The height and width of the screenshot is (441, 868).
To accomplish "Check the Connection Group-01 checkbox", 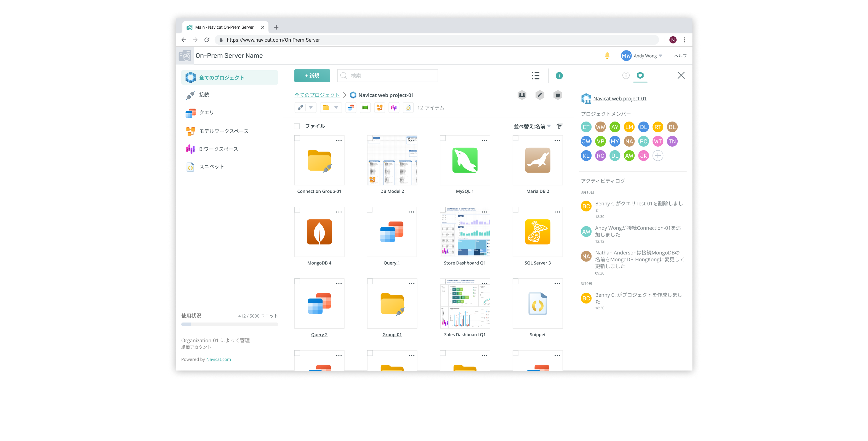I will [x=297, y=138].
